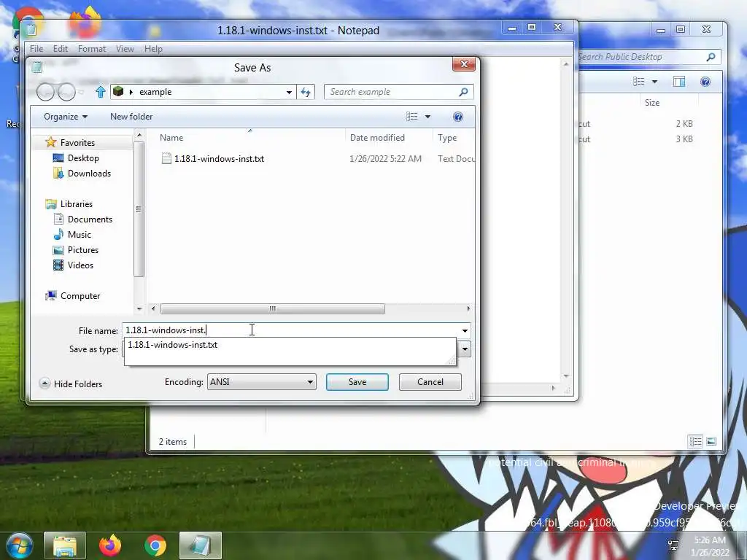Select Computer in navigation pane
Viewport: 747px width, 560px height.
coord(80,296)
